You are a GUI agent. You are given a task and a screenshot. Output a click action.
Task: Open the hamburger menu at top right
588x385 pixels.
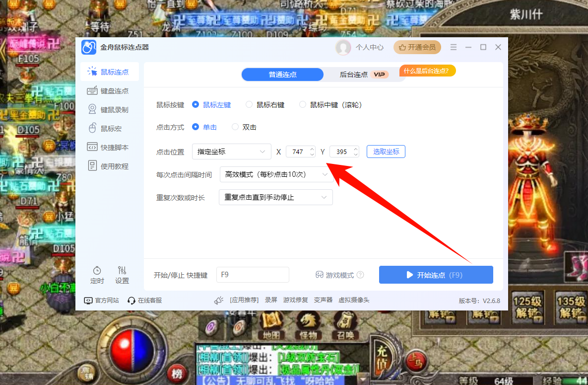453,47
